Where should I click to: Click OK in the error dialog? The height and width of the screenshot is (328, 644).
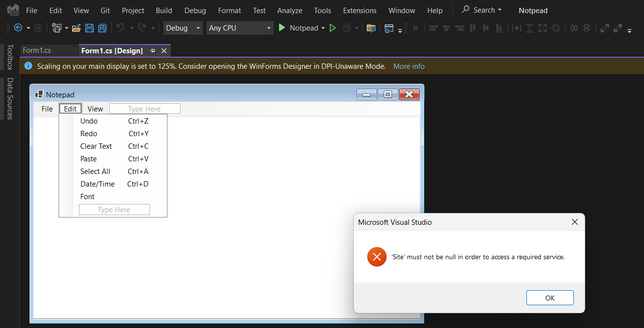[x=550, y=298]
